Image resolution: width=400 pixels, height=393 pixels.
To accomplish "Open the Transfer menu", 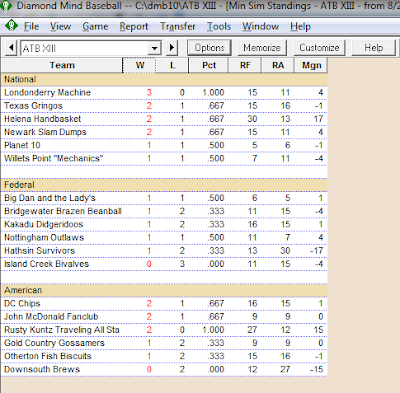I will (178, 26).
